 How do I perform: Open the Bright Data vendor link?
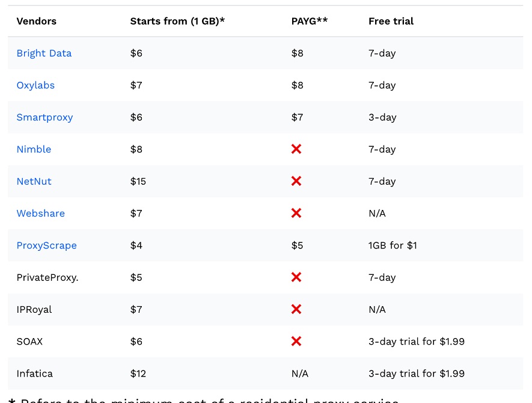44,53
